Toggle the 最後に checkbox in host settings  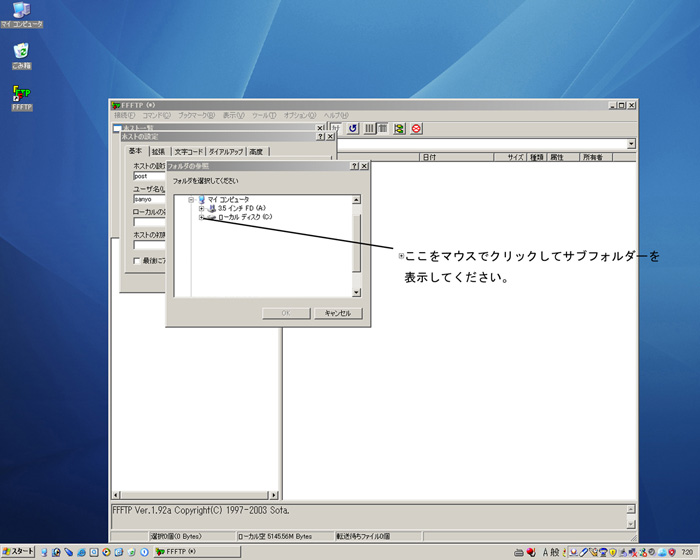click(x=137, y=261)
